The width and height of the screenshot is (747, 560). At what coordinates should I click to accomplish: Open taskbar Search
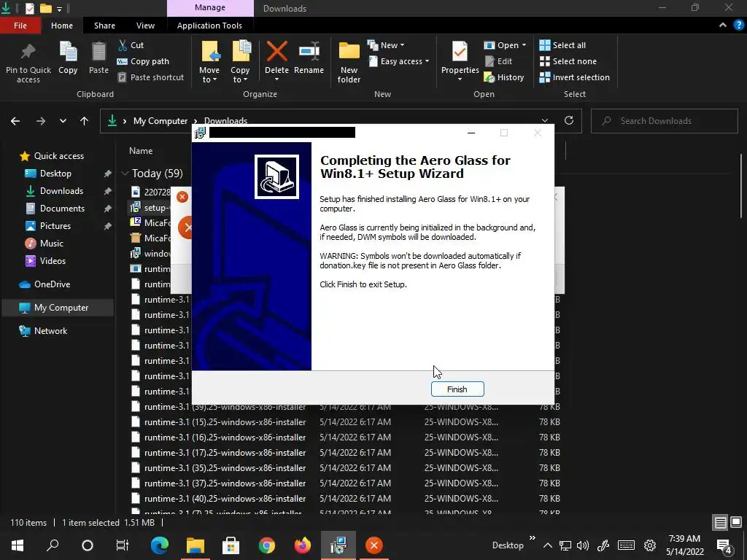click(x=53, y=545)
